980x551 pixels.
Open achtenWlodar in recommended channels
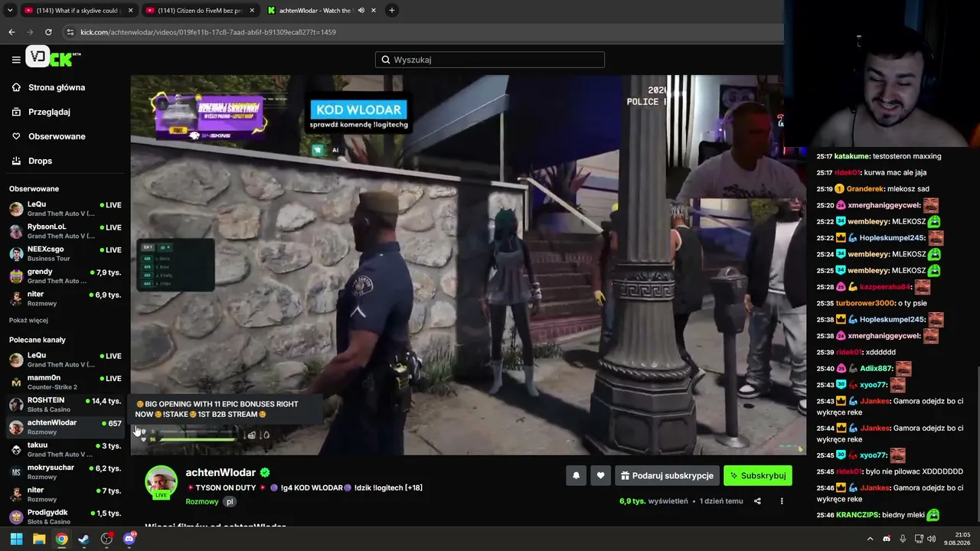(65, 427)
